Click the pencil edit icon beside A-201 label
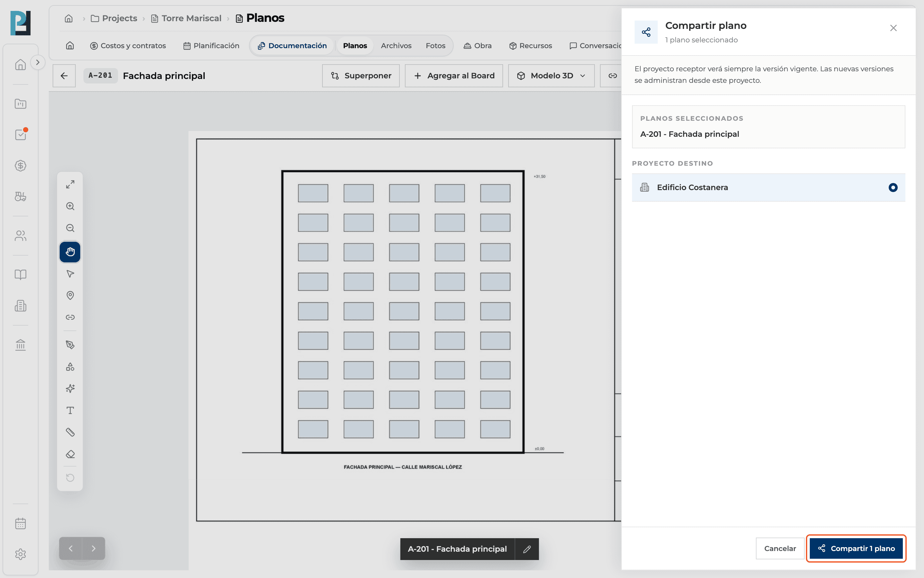Screen dimensions: 924x578 point(527,549)
